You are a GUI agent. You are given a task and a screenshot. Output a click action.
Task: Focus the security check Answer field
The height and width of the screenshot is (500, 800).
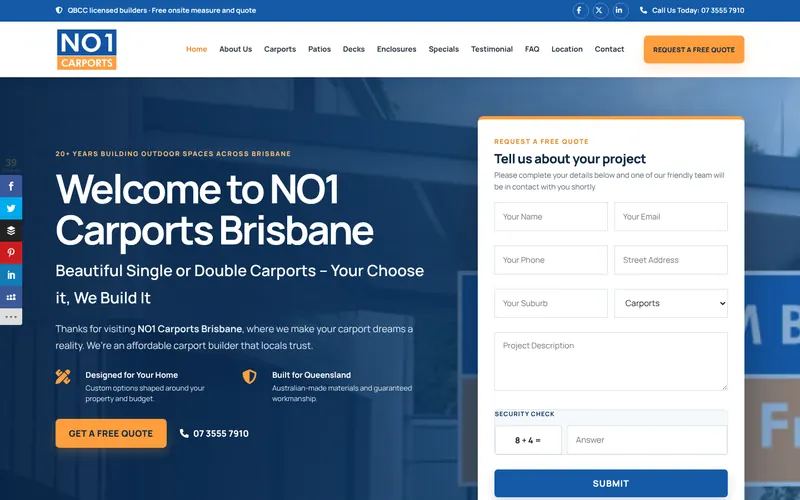pos(647,440)
